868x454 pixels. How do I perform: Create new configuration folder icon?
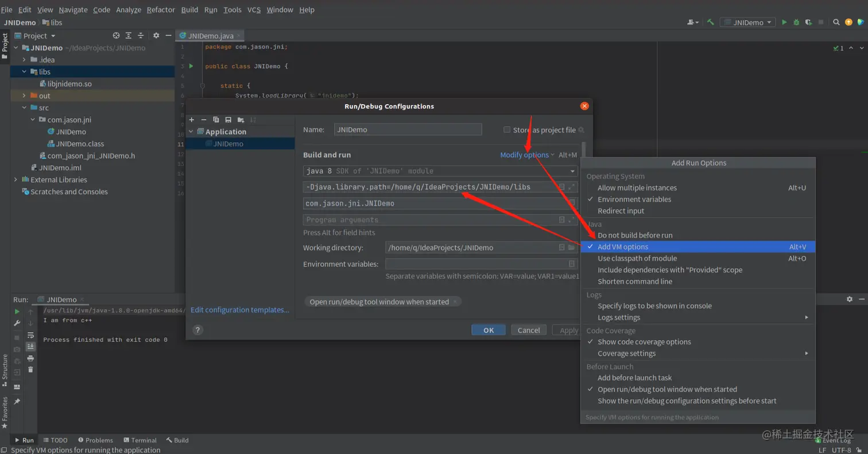coord(241,120)
